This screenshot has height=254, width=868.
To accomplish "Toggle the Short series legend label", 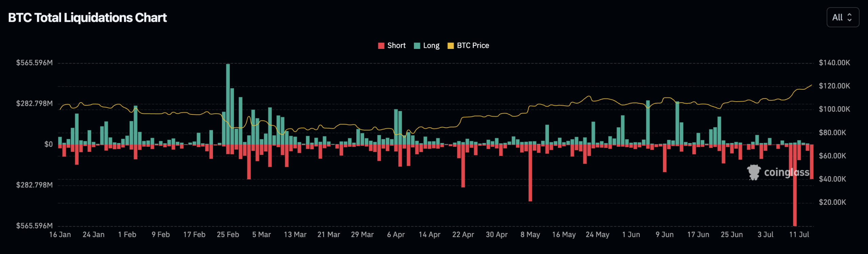I will click(x=396, y=46).
